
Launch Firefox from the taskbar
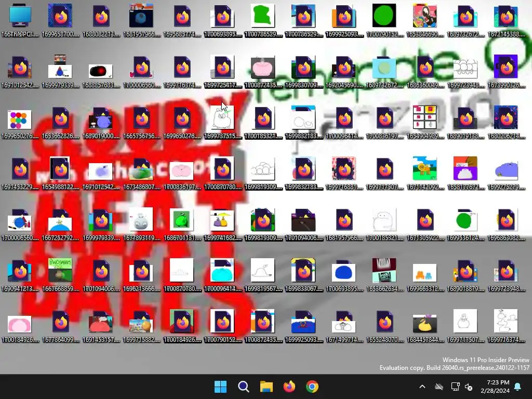pyautogui.click(x=289, y=387)
